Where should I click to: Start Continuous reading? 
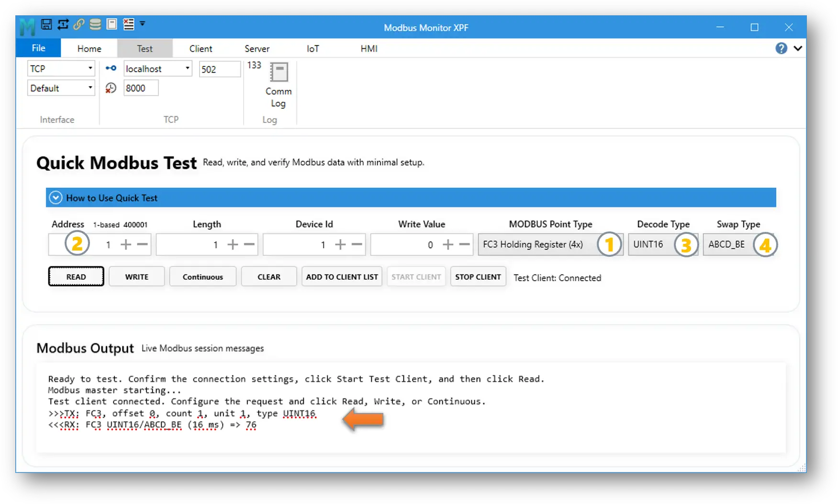click(203, 276)
